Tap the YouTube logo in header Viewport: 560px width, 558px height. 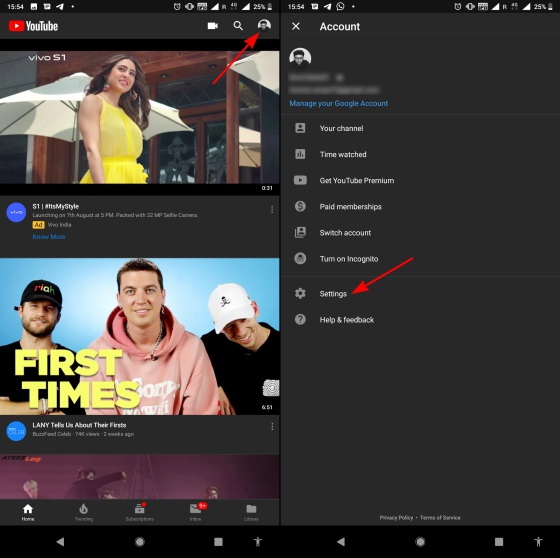(33, 26)
